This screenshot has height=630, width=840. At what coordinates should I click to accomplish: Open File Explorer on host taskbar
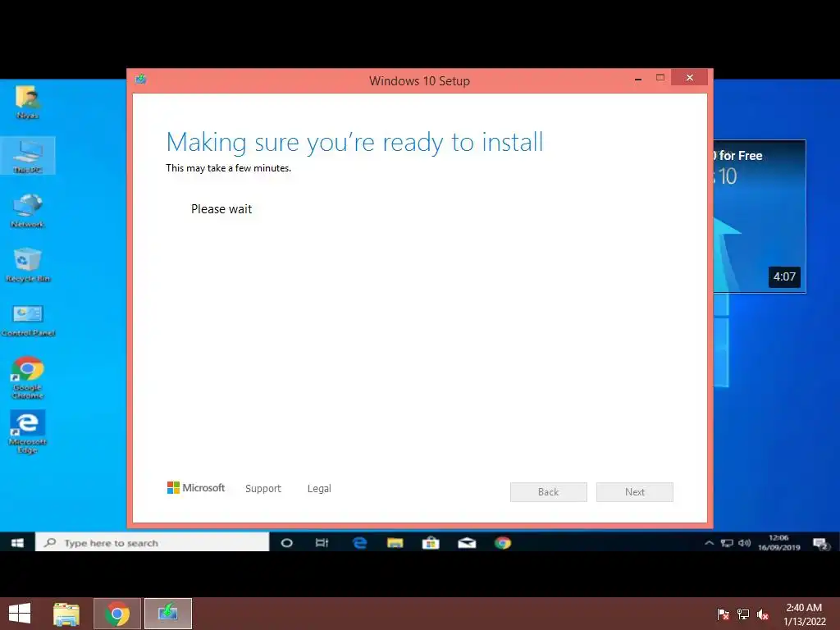pyautogui.click(x=66, y=614)
